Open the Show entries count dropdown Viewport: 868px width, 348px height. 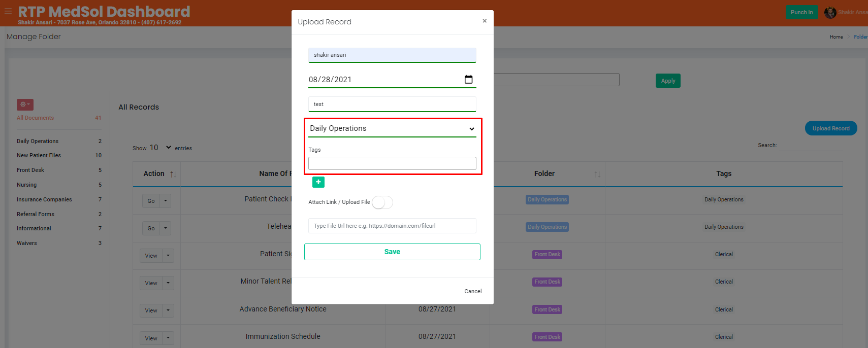160,148
